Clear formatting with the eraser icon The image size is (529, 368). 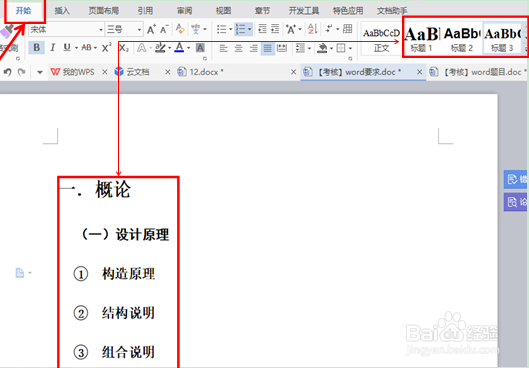180,30
